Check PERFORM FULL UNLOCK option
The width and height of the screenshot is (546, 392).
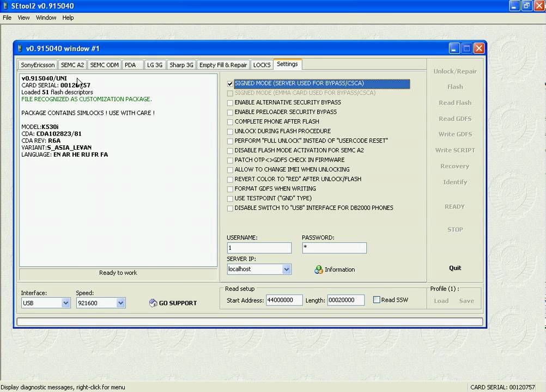(x=230, y=141)
